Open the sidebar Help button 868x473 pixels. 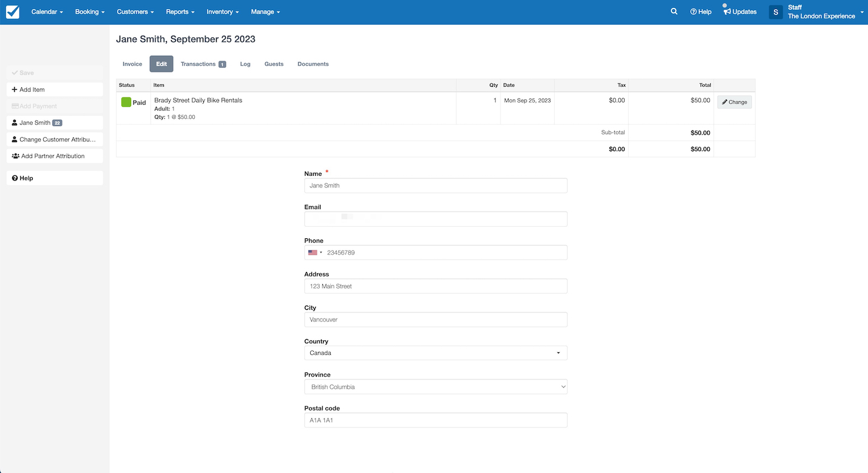pos(55,178)
